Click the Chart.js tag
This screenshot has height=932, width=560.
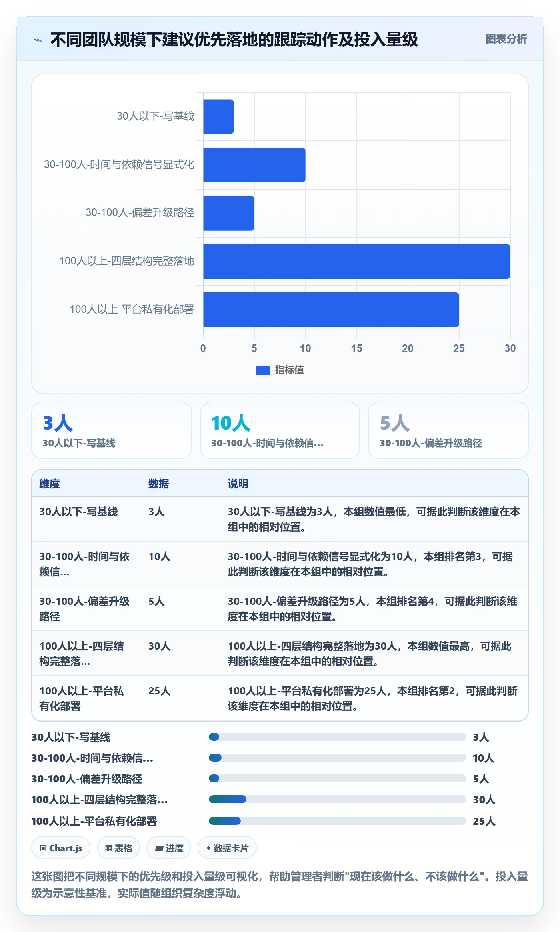(x=61, y=848)
